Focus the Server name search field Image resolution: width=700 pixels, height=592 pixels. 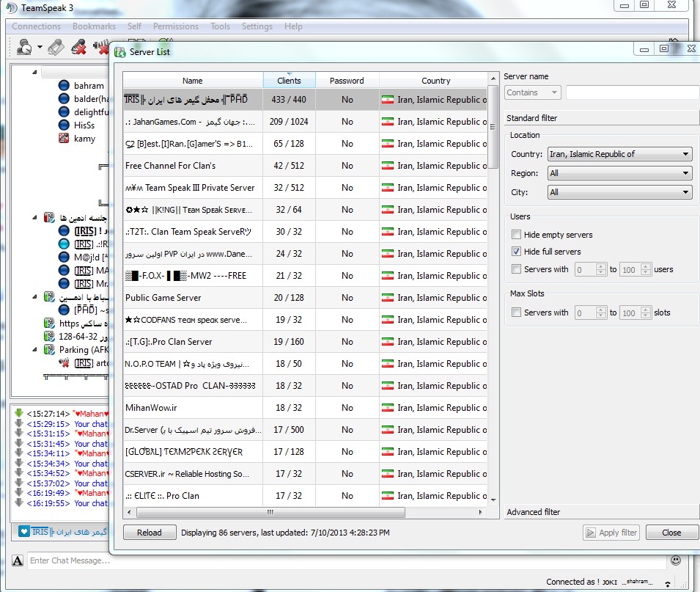[632, 92]
